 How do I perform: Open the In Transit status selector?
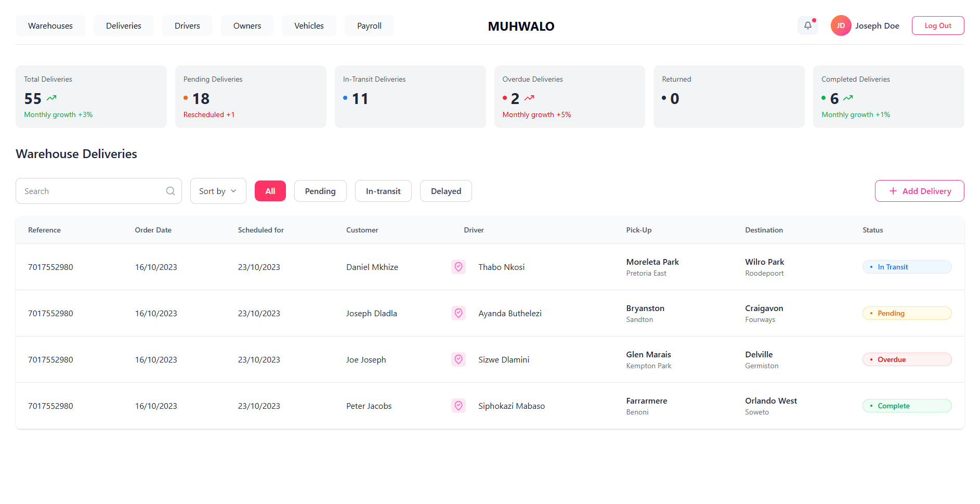tap(906, 267)
